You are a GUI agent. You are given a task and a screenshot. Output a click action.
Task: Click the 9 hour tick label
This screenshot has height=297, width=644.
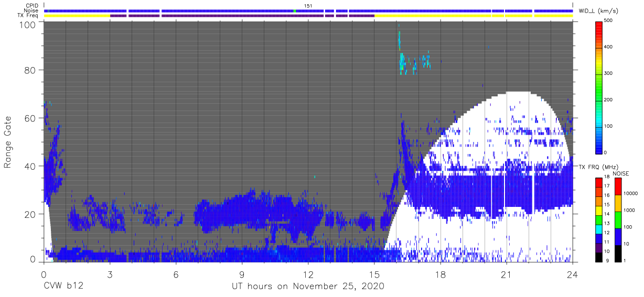[242, 274]
